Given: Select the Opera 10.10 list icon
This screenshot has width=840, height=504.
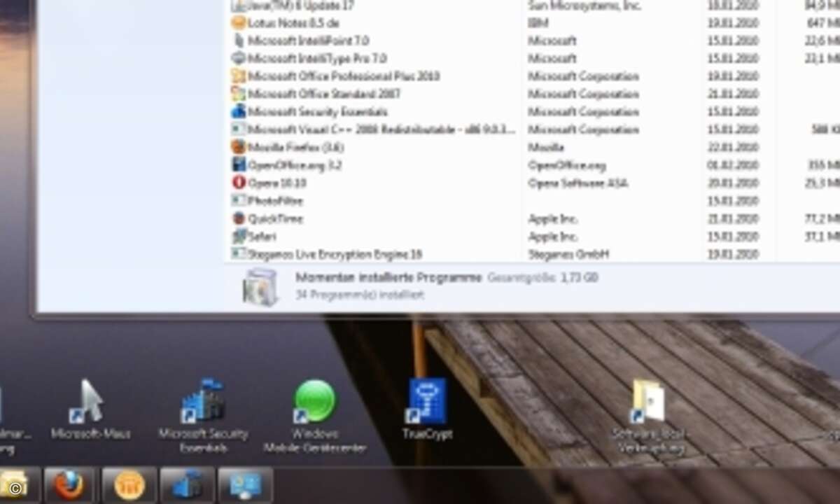Looking at the screenshot, I should click(239, 183).
